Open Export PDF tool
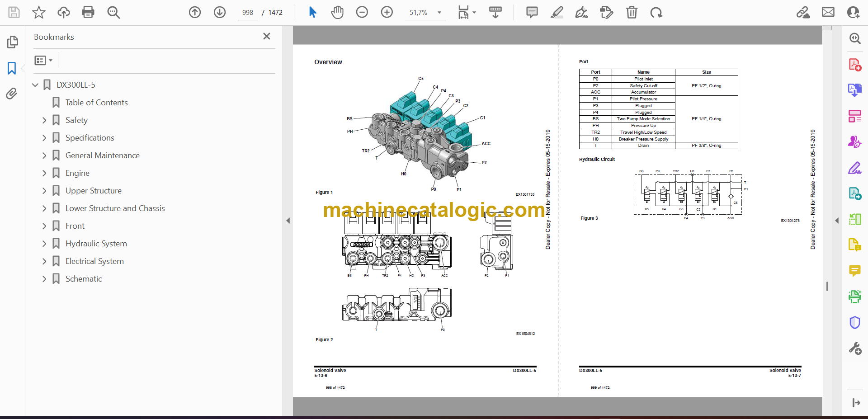868x419 pixels. point(854,90)
